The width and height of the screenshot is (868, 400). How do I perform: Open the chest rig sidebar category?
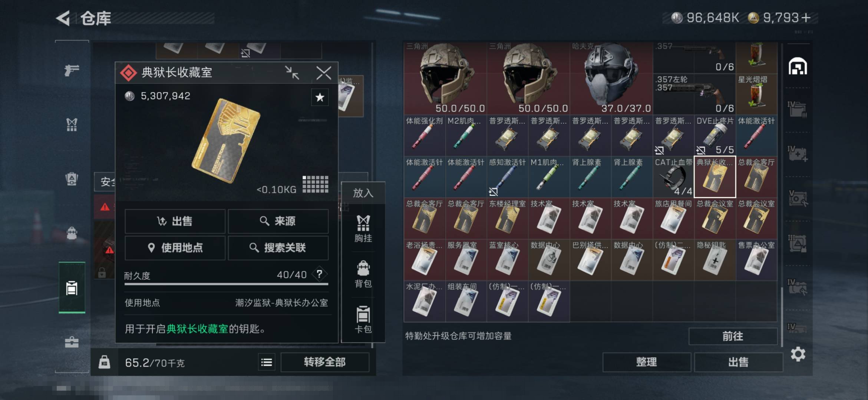pos(72,124)
